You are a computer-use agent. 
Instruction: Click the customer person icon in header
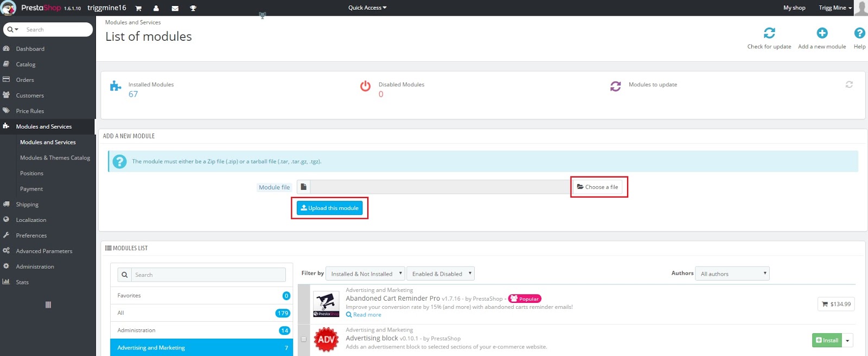click(156, 8)
